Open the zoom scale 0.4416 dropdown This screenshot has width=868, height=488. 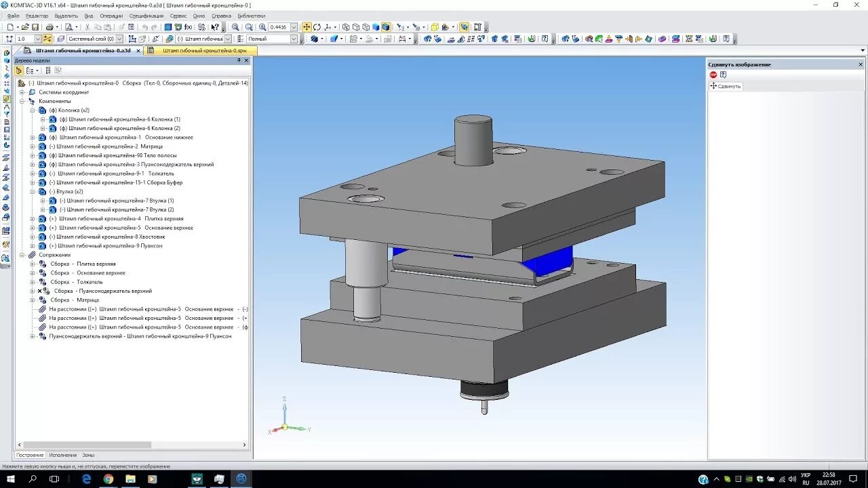tap(294, 27)
